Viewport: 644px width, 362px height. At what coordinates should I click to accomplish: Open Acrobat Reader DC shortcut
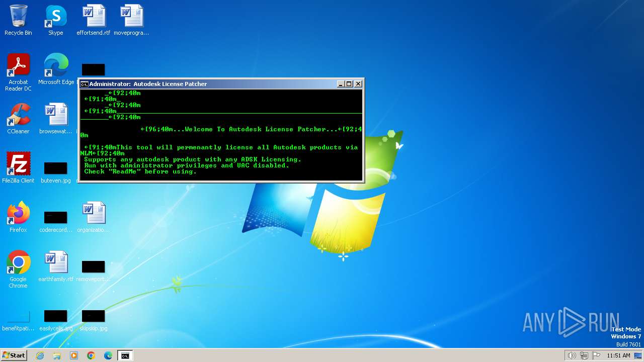coord(18,72)
